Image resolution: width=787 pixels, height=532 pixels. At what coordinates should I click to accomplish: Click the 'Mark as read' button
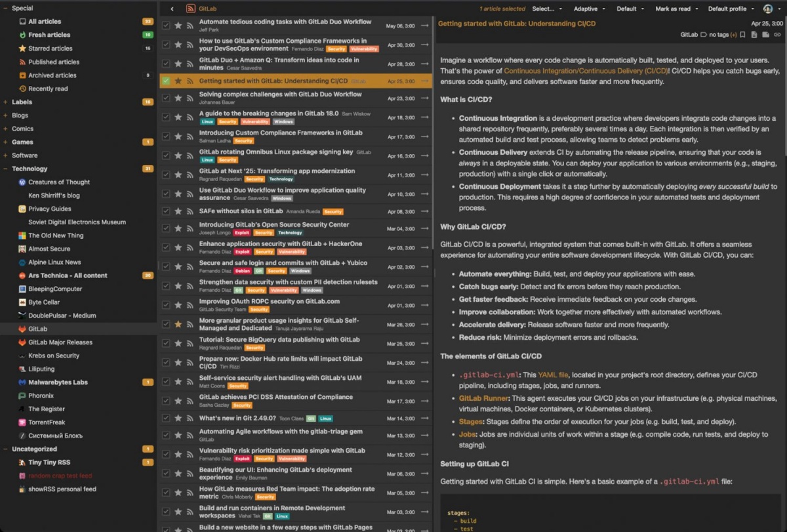click(672, 9)
